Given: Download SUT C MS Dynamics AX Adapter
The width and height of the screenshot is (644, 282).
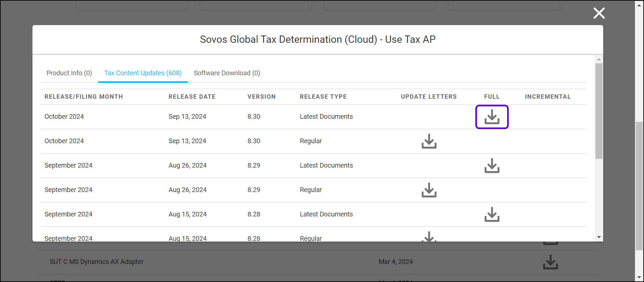Looking at the screenshot, I should (x=550, y=262).
